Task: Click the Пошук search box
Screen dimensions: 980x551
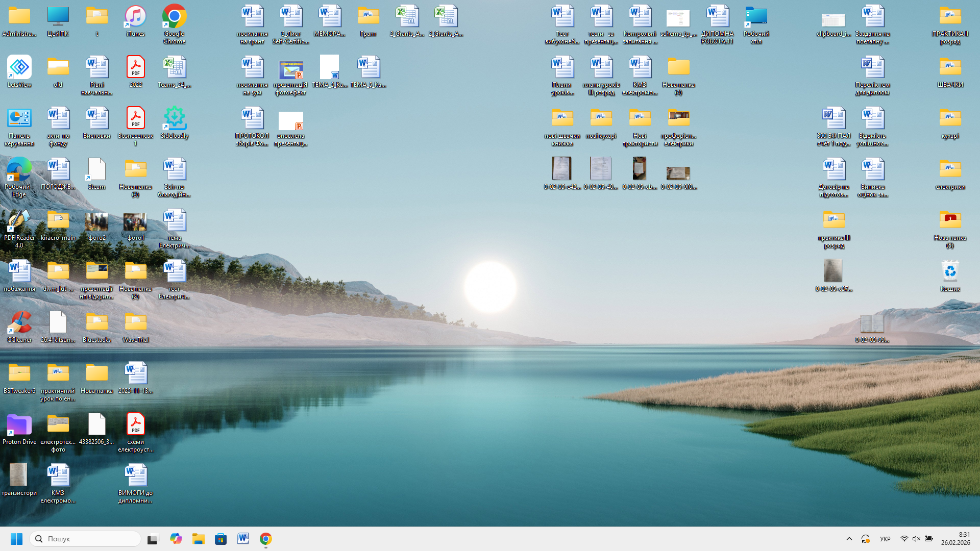Action: pyautogui.click(x=85, y=539)
